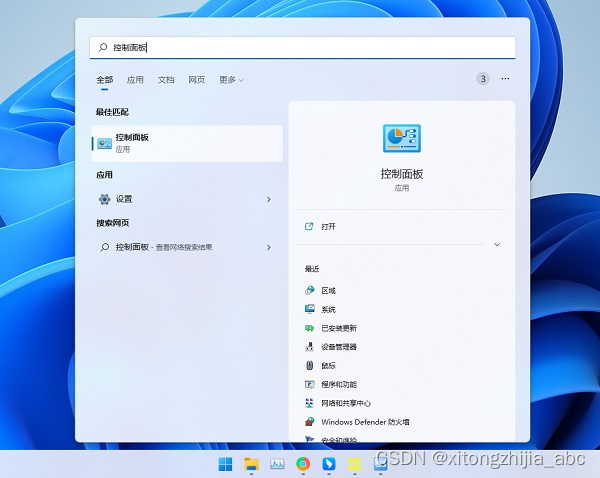
Task: Expand the actions list chevron below 打开
Action: coord(497,244)
